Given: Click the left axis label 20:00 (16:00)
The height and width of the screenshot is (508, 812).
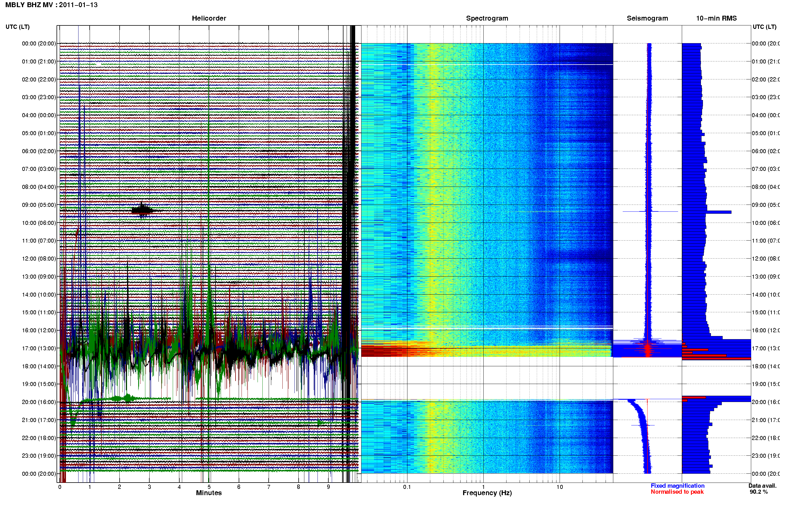Looking at the screenshot, I should 39,402.
